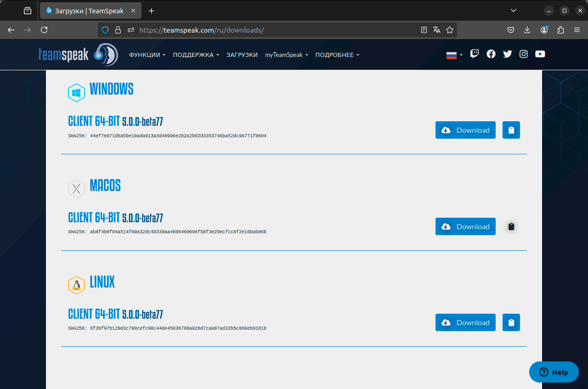
Task: Download the Windows 64-bit client
Action: [x=465, y=130]
